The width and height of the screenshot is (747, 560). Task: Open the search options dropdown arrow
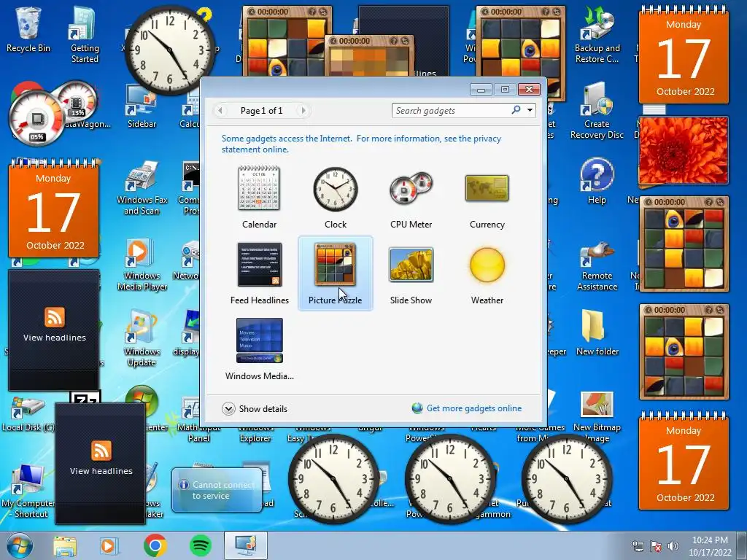pyautogui.click(x=530, y=111)
